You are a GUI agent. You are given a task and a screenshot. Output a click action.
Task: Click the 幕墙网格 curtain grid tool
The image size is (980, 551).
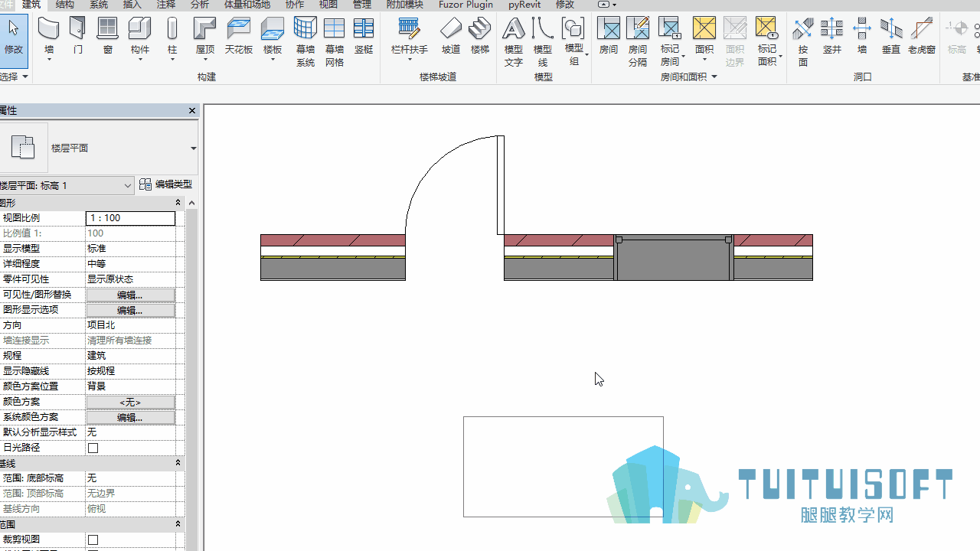(334, 42)
